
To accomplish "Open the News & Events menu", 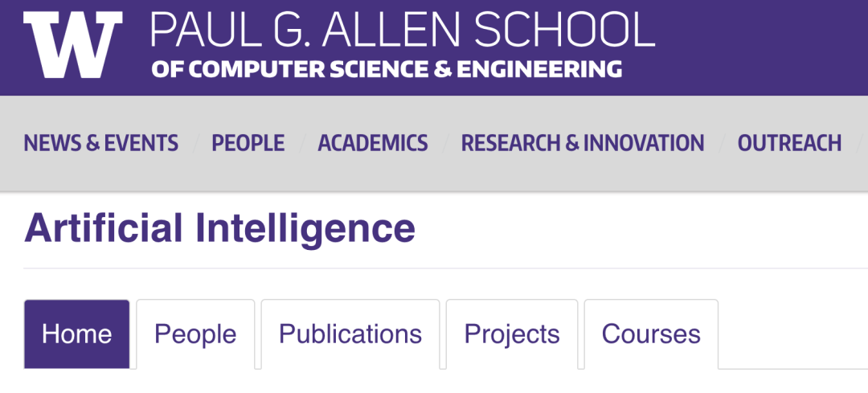I will click(x=100, y=143).
